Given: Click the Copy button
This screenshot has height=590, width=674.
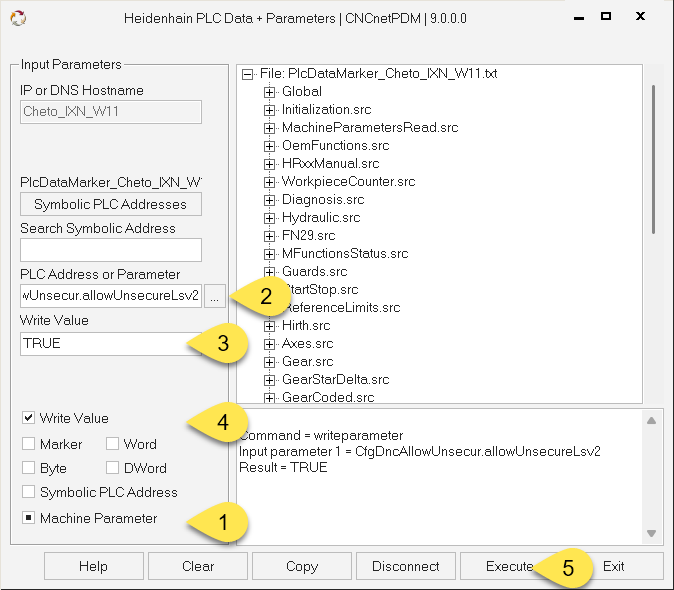Looking at the screenshot, I should pyautogui.click(x=301, y=566).
